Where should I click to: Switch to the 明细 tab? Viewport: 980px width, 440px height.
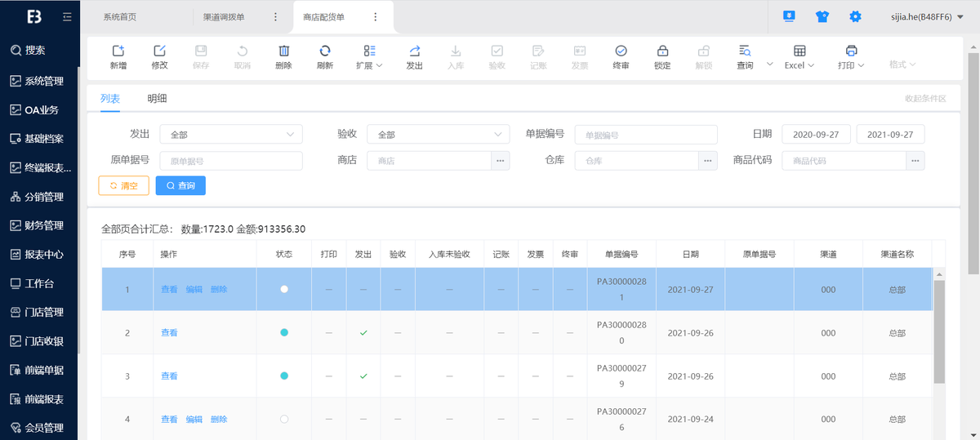[x=157, y=98]
